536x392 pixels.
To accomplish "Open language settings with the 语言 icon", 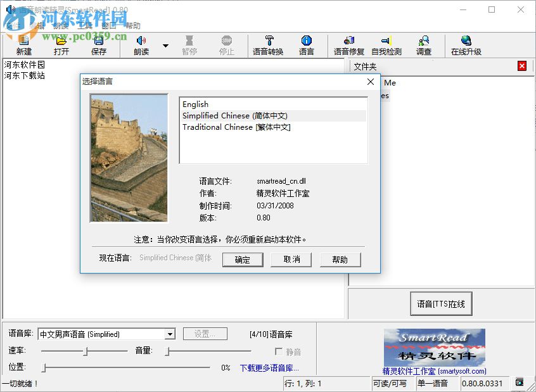I will click(x=307, y=46).
